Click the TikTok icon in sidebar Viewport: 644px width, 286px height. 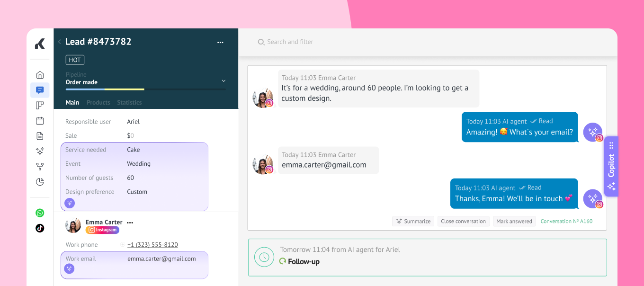click(40, 228)
